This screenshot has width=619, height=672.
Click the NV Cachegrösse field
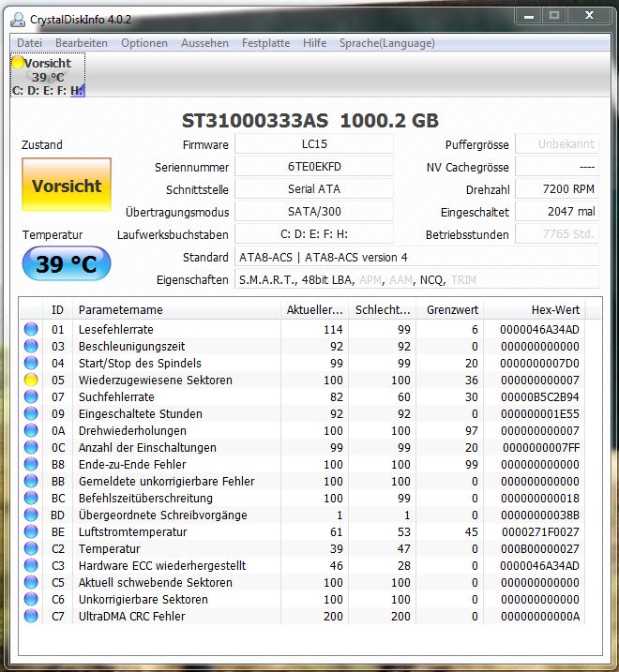[x=557, y=166]
